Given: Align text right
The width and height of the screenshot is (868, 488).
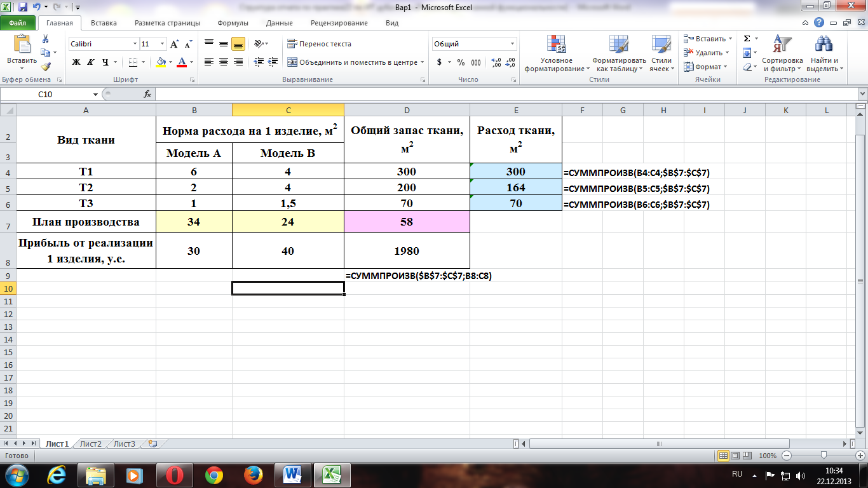Looking at the screenshot, I should [238, 62].
